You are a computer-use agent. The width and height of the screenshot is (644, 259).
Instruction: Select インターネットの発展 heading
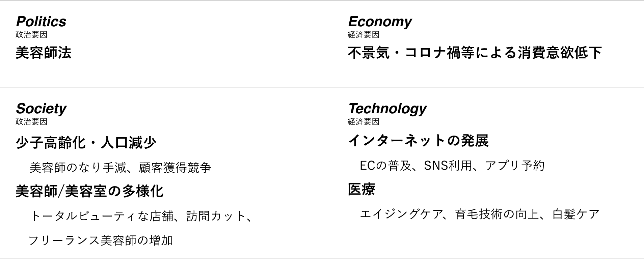tap(418, 141)
